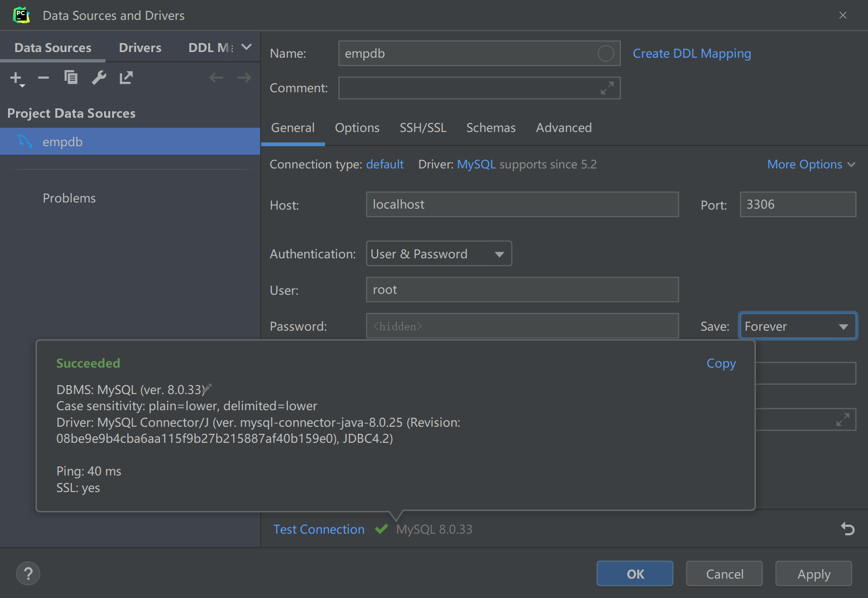868x598 pixels.
Task: Click into the Host field
Action: click(522, 204)
